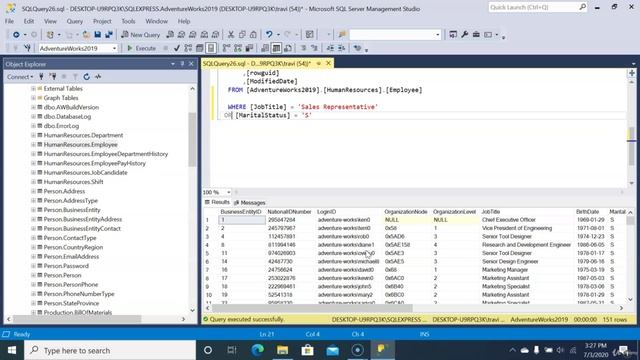
Task: Click the Save file icon
Action: (x=98, y=35)
